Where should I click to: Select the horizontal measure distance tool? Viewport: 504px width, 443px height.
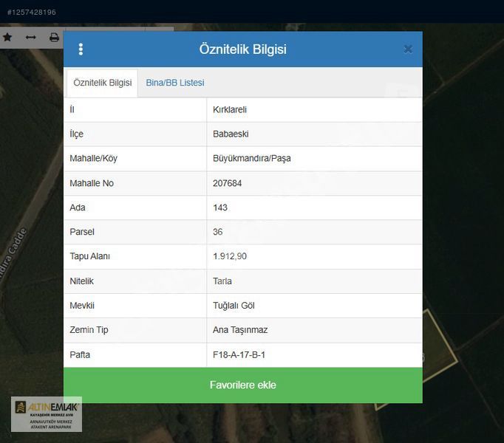coord(30,37)
